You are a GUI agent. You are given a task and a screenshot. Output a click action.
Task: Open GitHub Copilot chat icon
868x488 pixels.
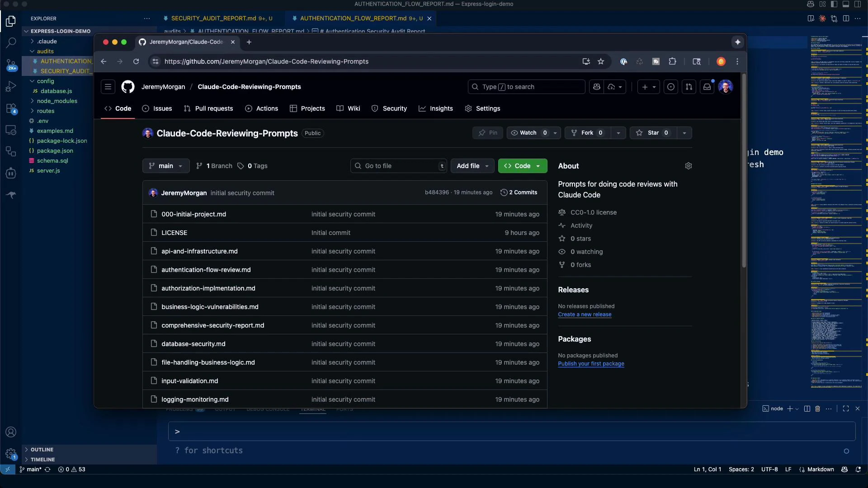point(597,87)
